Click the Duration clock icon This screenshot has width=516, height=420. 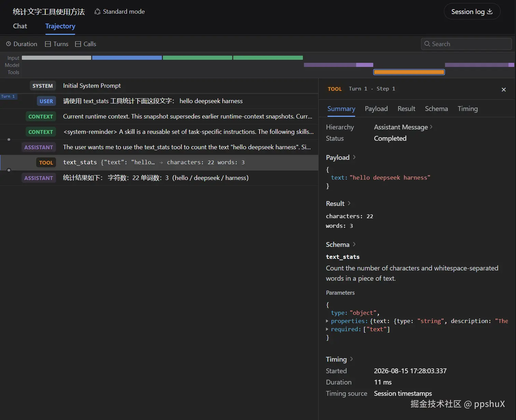(x=9, y=44)
